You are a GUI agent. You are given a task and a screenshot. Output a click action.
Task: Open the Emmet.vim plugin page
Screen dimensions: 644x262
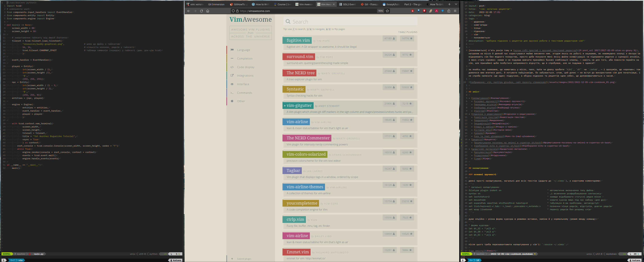coord(297,252)
